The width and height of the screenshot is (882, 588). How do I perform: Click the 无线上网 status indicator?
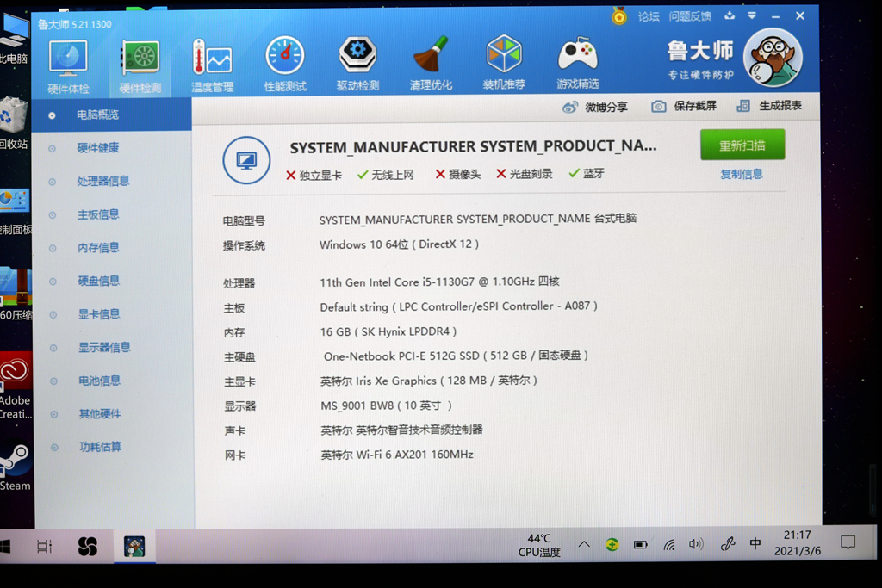coord(386,175)
